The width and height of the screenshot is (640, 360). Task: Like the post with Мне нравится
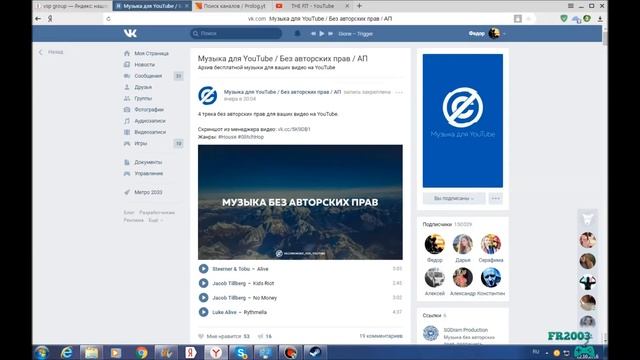pyautogui.click(x=224, y=336)
